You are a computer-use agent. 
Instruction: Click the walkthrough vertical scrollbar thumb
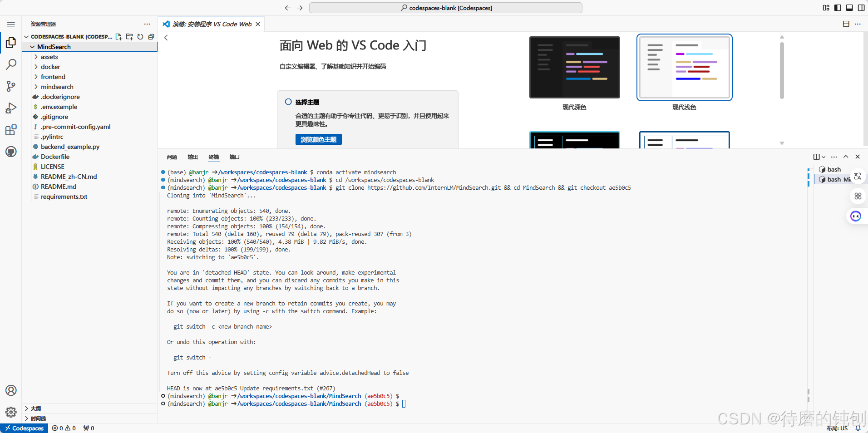[x=782, y=70]
